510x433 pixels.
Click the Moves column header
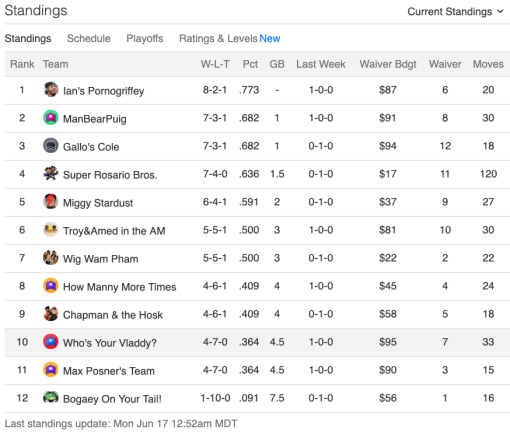[488, 64]
